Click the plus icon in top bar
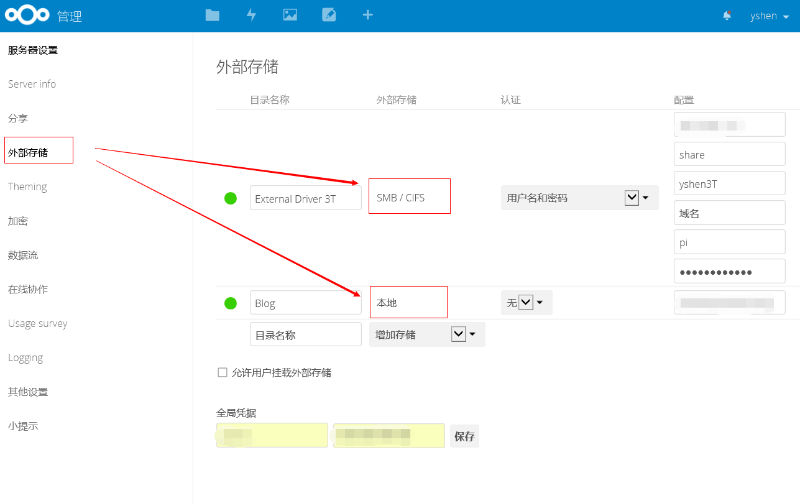This screenshot has height=504, width=800. point(367,15)
